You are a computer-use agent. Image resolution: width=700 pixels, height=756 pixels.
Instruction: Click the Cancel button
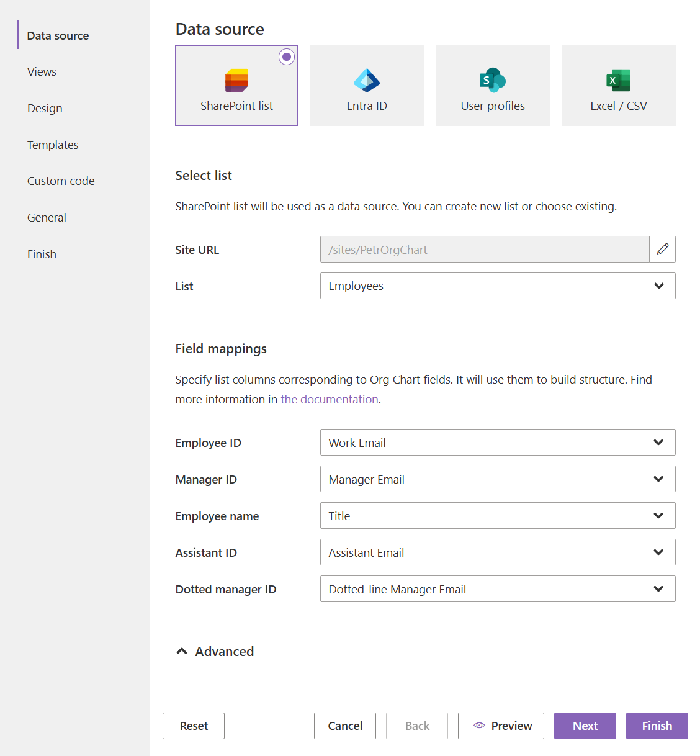345,726
